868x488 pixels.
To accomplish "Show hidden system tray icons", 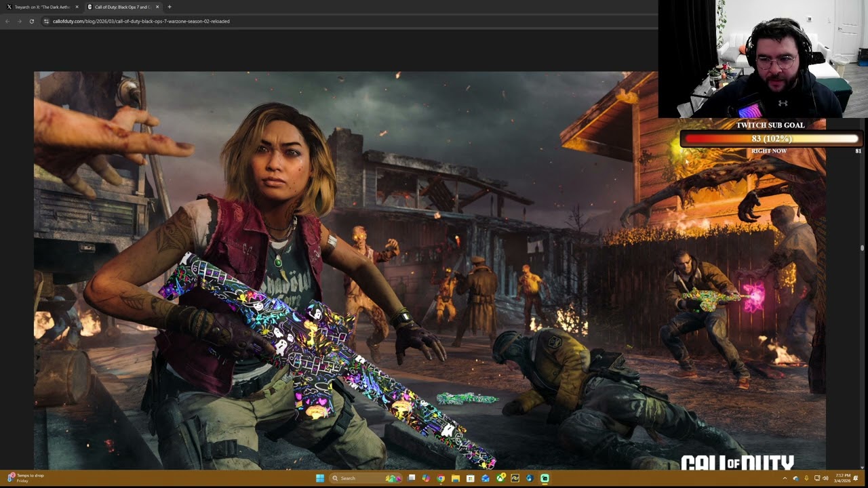I will point(785,479).
